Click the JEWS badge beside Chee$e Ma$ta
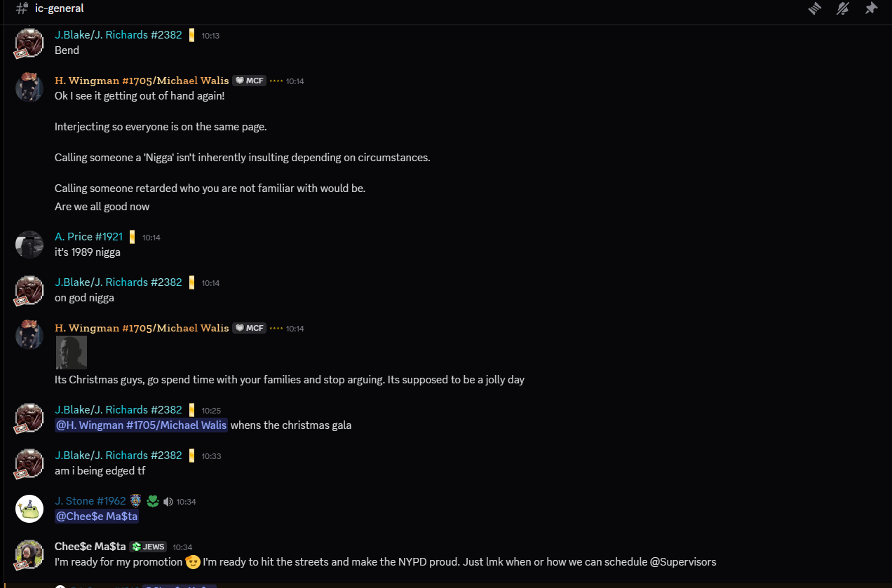The height and width of the screenshot is (588, 892). (148, 546)
